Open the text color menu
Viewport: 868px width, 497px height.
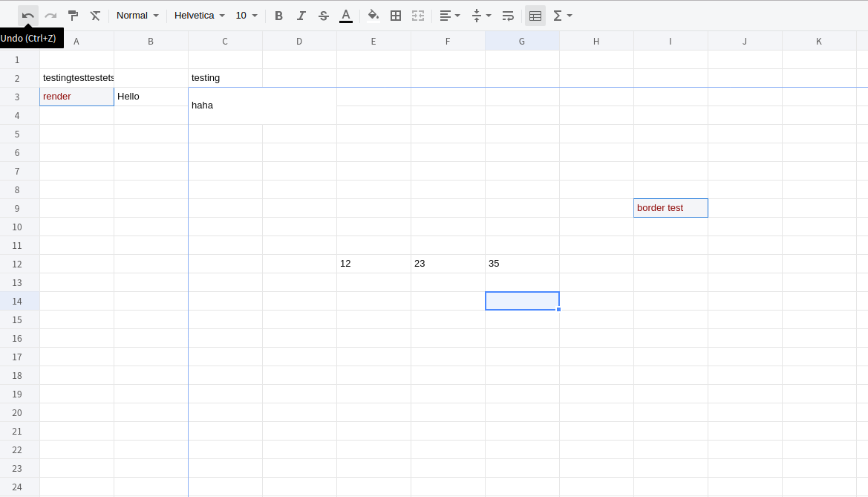tap(345, 15)
